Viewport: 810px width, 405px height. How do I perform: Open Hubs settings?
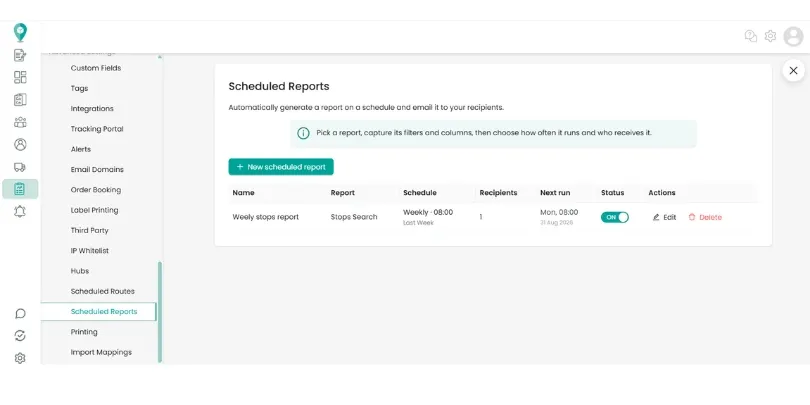[80, 271]
